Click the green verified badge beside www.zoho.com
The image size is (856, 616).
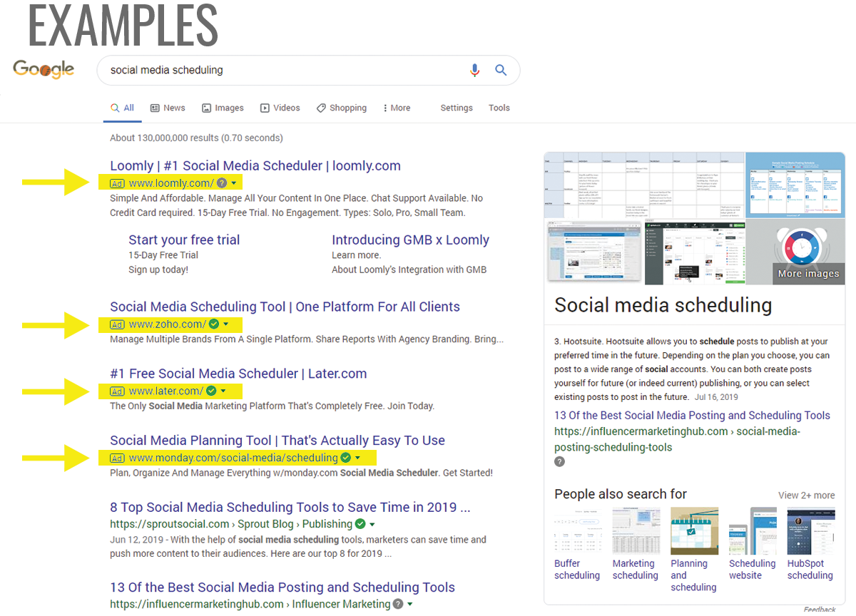coord(213,324)
